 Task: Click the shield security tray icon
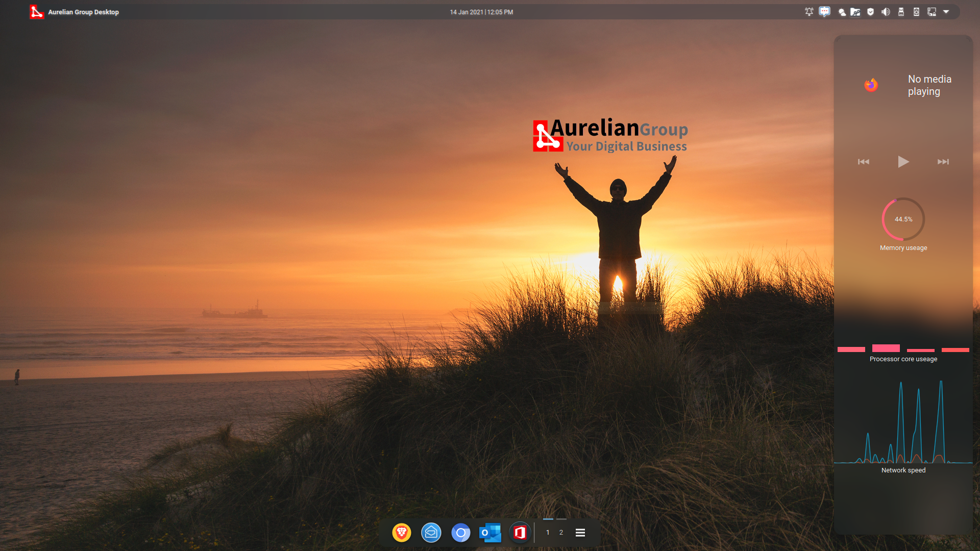871,12
